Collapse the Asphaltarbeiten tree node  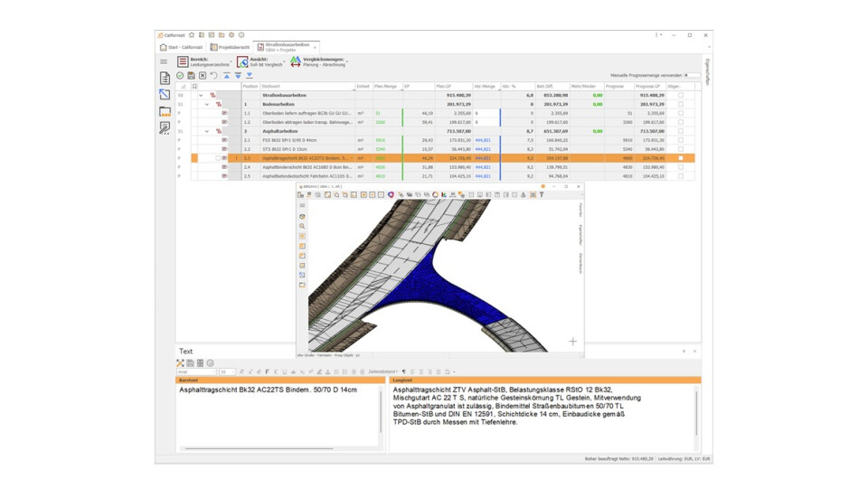pyautogui.click(x=207, y=131)
